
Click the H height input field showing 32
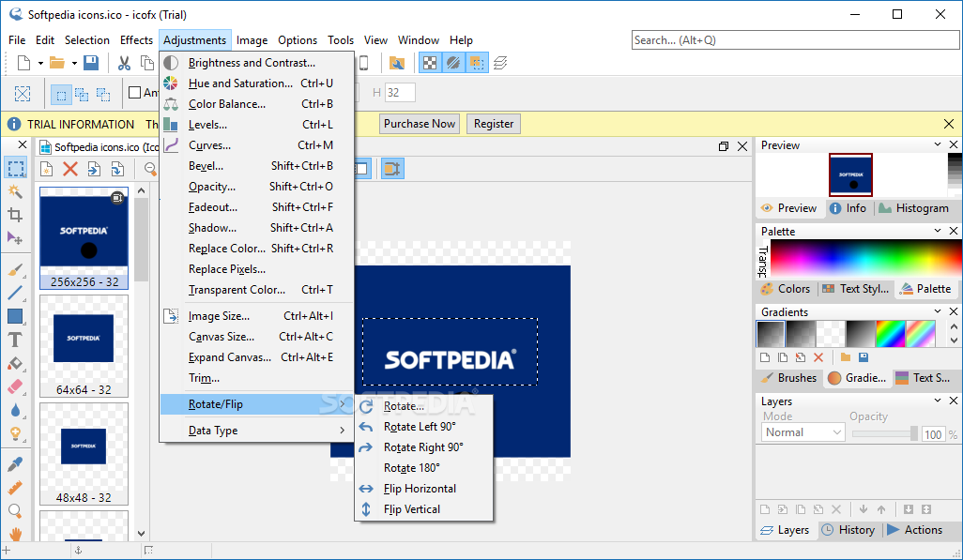(400, 93)
